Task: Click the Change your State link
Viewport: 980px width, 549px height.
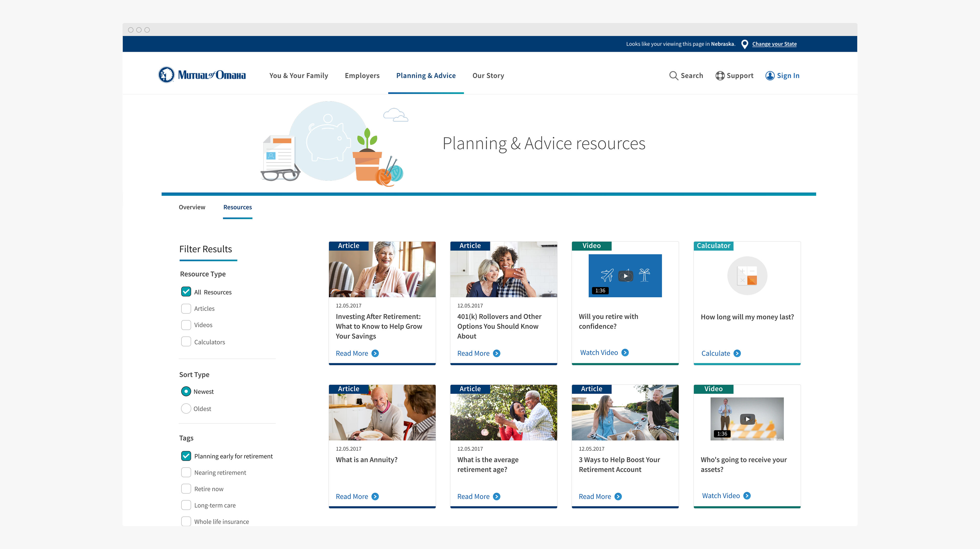Action: pos(774,44)
